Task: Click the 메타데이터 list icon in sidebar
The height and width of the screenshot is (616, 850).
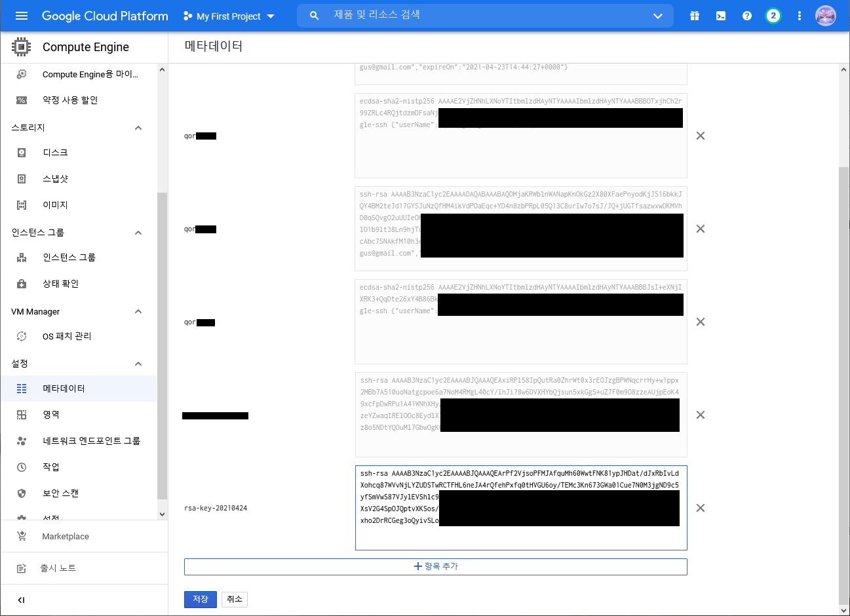Action: tap(22, 389)
